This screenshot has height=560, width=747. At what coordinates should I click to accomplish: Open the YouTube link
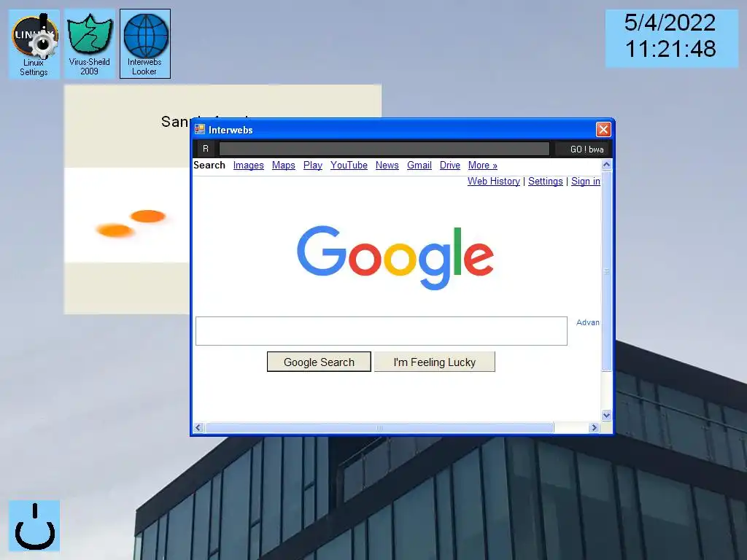click(349, 166)
